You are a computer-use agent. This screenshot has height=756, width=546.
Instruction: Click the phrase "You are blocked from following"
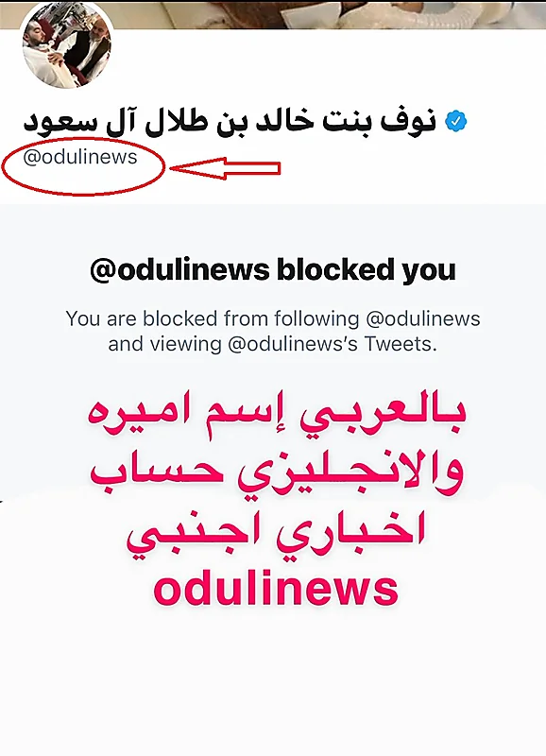(213, 318)
